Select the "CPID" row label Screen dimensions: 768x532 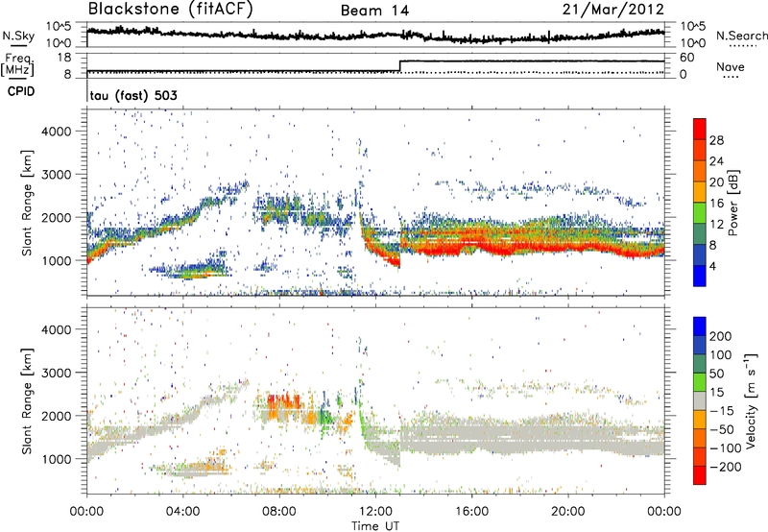(x=21, y=91)
